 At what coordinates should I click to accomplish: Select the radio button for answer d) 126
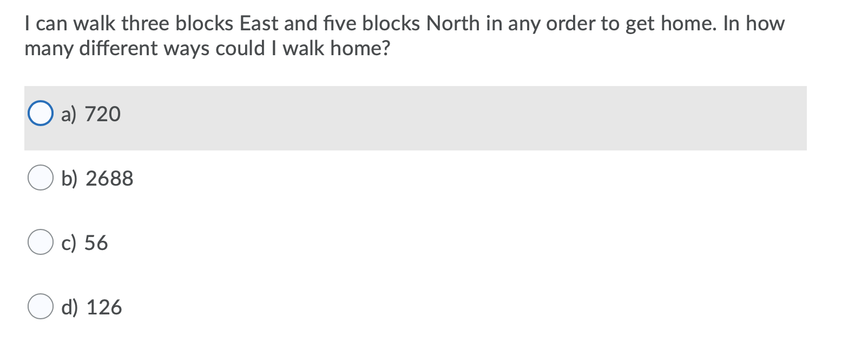41,307
